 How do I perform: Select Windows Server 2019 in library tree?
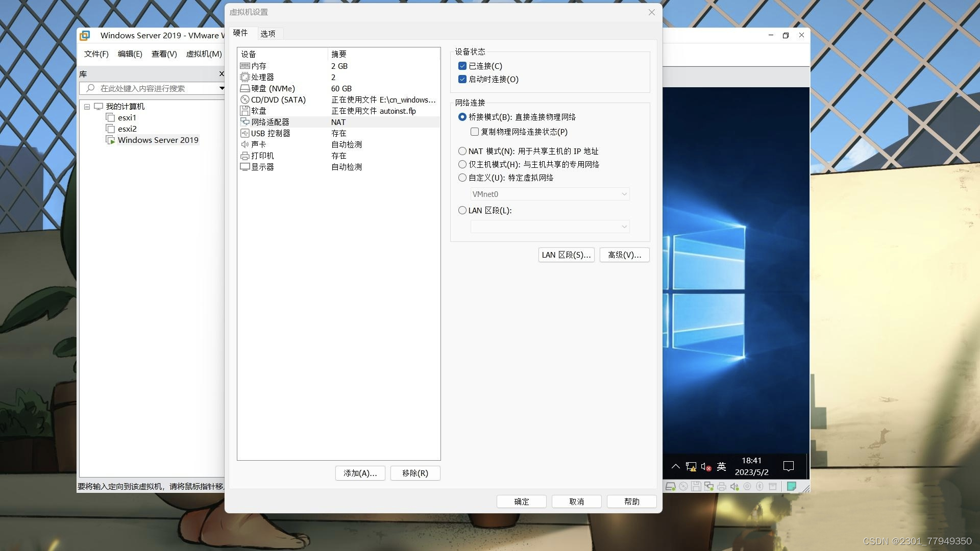point(158,140)
